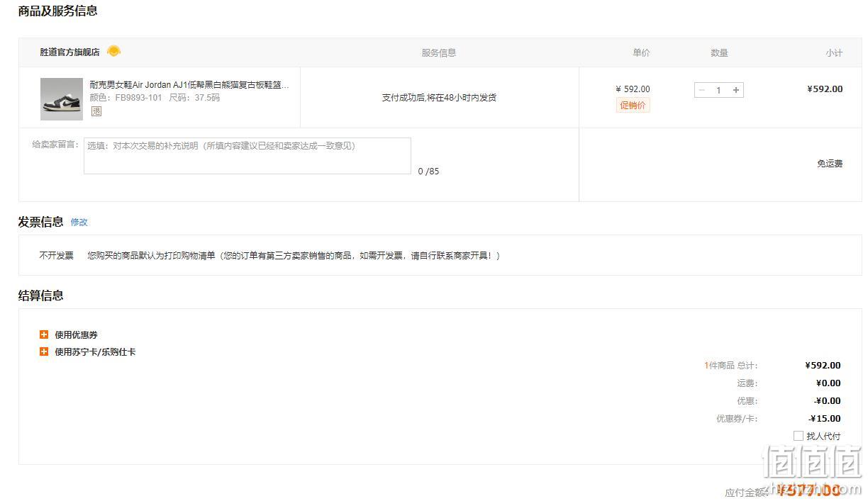Click the seller chat icon beside 胜道官方旗舰店
The width and height of the screenshot is (868, 501).
[x=113, y=51]
